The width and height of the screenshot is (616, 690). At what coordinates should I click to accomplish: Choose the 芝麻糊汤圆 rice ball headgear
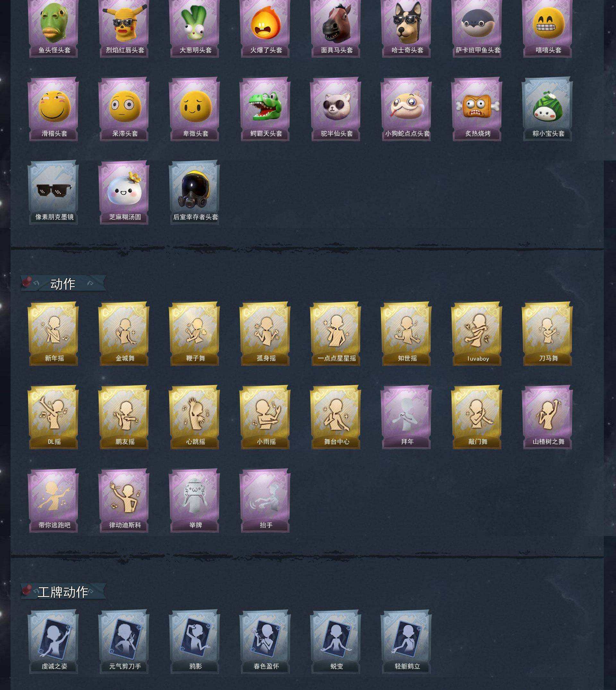click(124, 192)
